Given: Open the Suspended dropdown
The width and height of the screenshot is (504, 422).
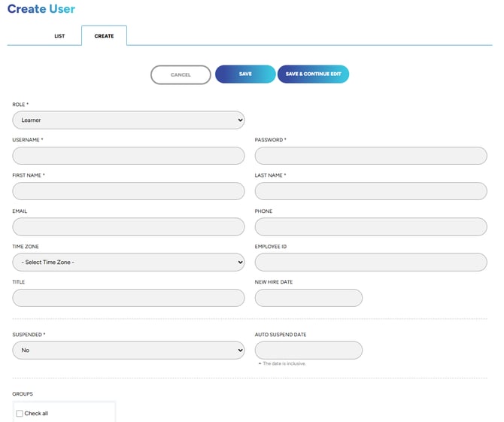Looking at the screenshot, I should click(x=129, y=350).
